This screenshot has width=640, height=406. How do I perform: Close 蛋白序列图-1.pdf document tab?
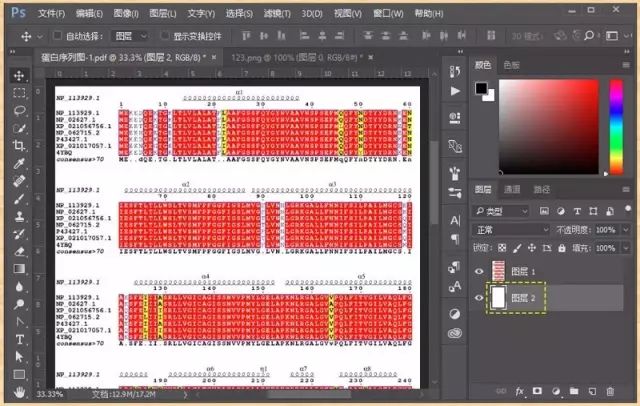click(213, 58)
